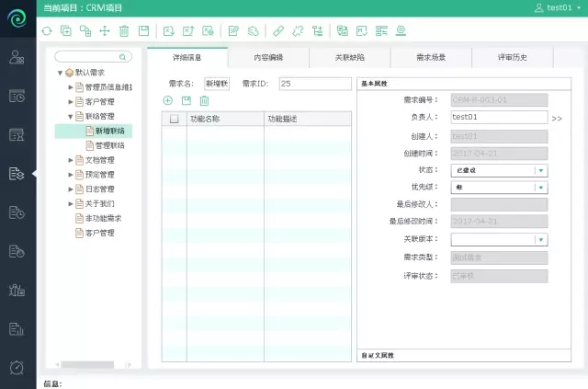588x389 pixels.
Task: Open the user group sidebar module
Action: click(x=17, y=57)
